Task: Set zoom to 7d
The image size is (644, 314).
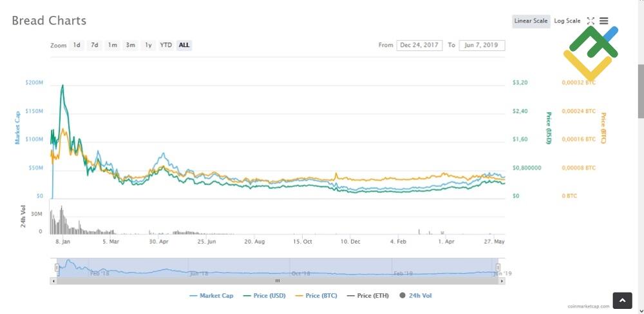Action: tap(95, 45)
